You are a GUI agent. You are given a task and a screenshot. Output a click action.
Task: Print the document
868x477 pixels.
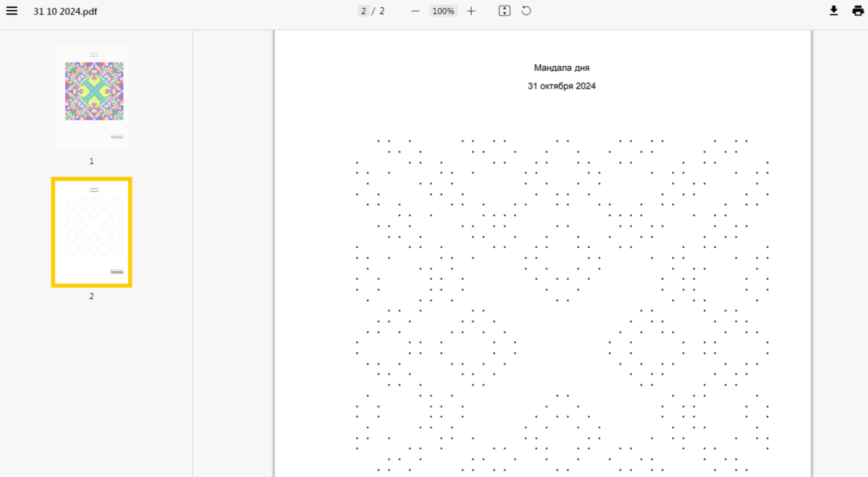(x=858, y=11)
